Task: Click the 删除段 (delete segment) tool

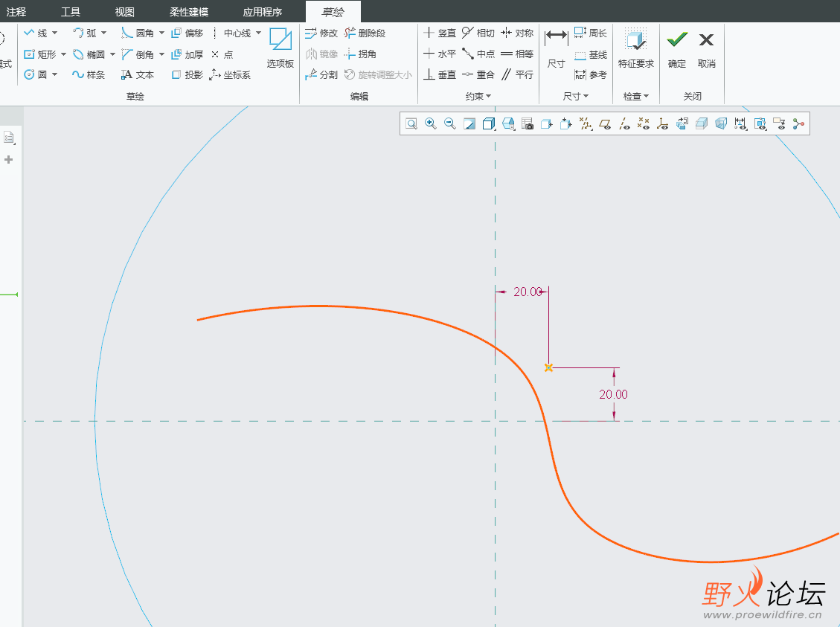Action: [x=365, y=33]
